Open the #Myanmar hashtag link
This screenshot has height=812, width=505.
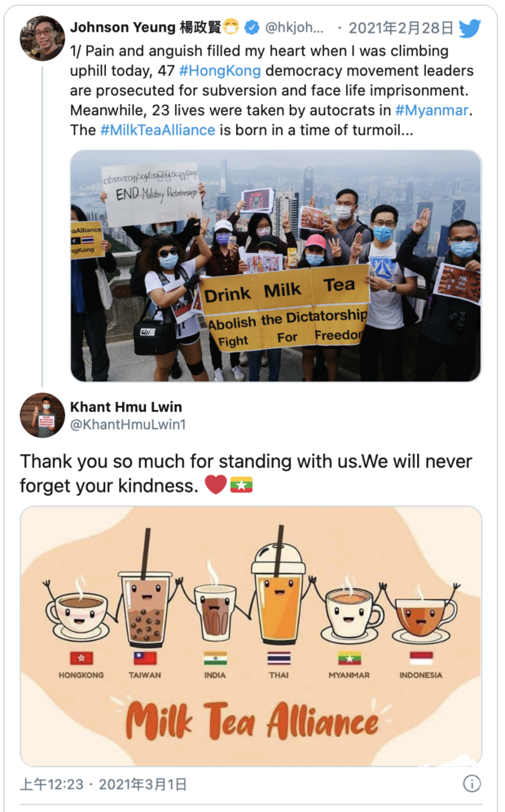pos(432,110)
